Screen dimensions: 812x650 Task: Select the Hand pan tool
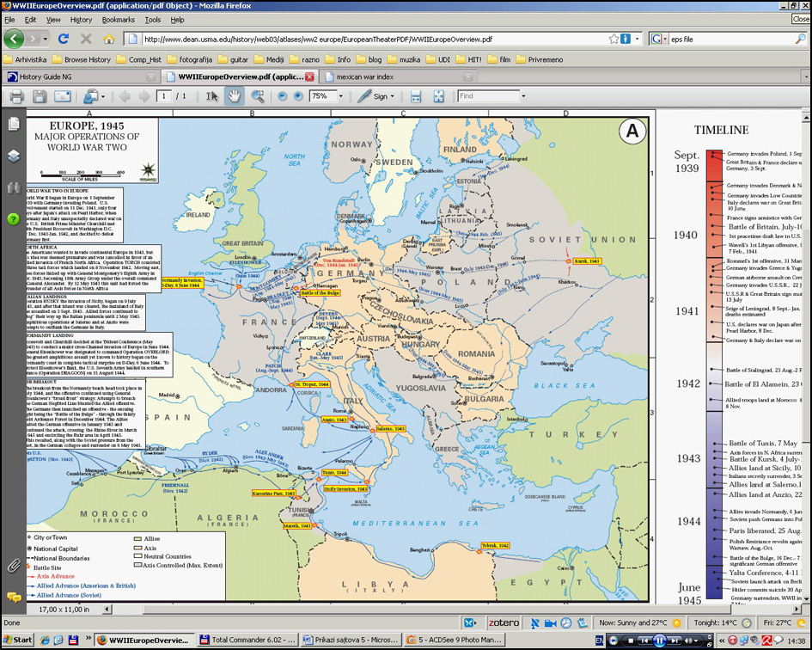(x=234, y=96)
